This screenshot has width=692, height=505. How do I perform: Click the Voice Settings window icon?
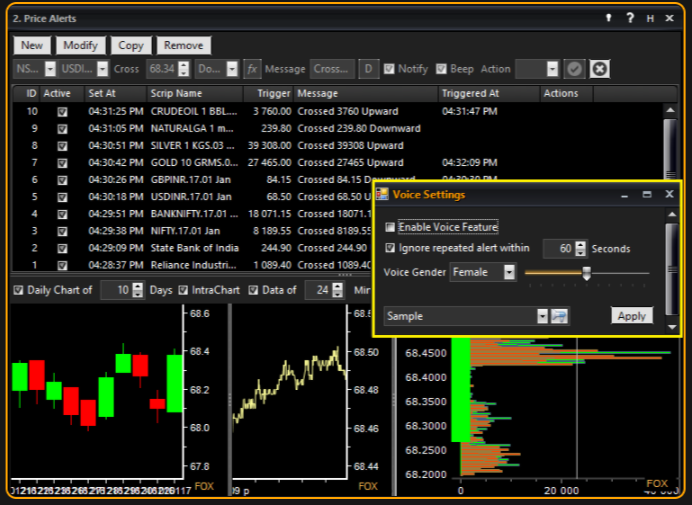point(382,195)
